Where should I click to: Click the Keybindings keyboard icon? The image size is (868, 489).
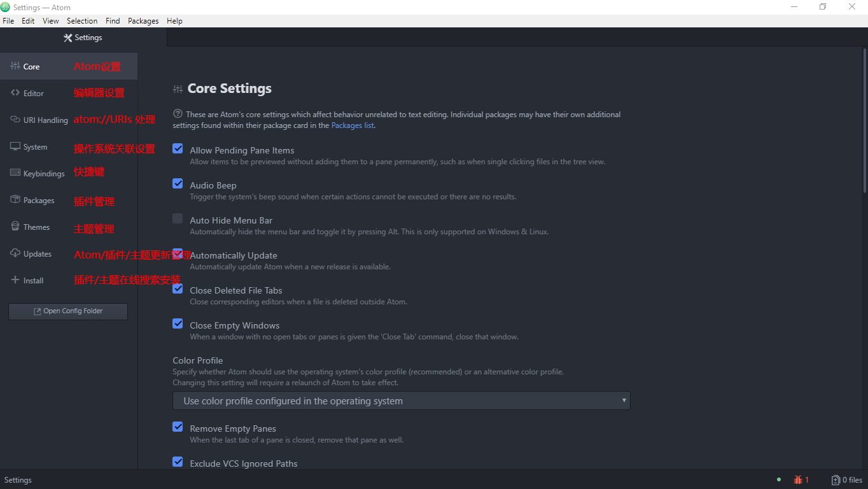click(x=15, y=173)
